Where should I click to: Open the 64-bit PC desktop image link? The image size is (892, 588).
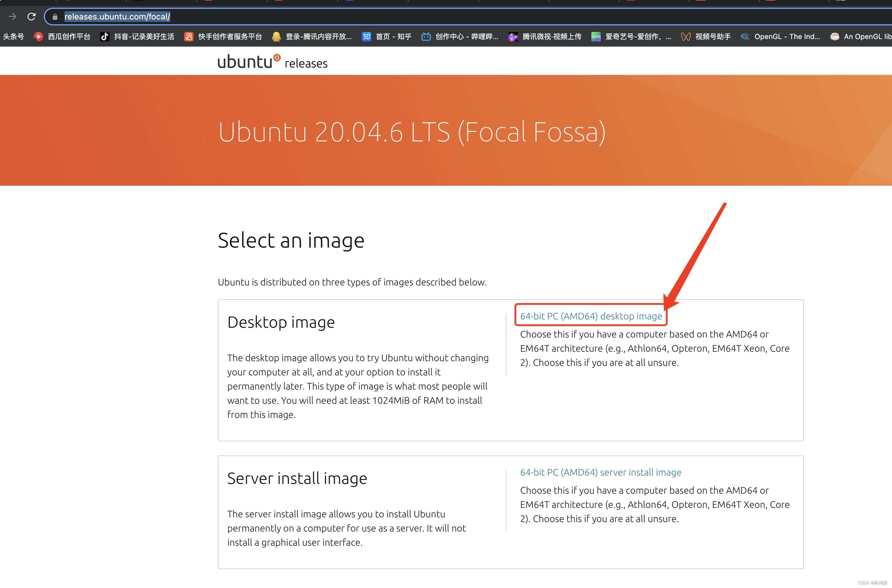pos(590,316)
